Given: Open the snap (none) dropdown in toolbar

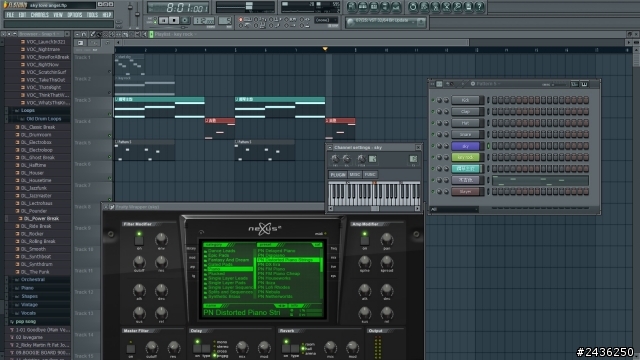Looking at the screenshot, I should [x=326, y=20].
